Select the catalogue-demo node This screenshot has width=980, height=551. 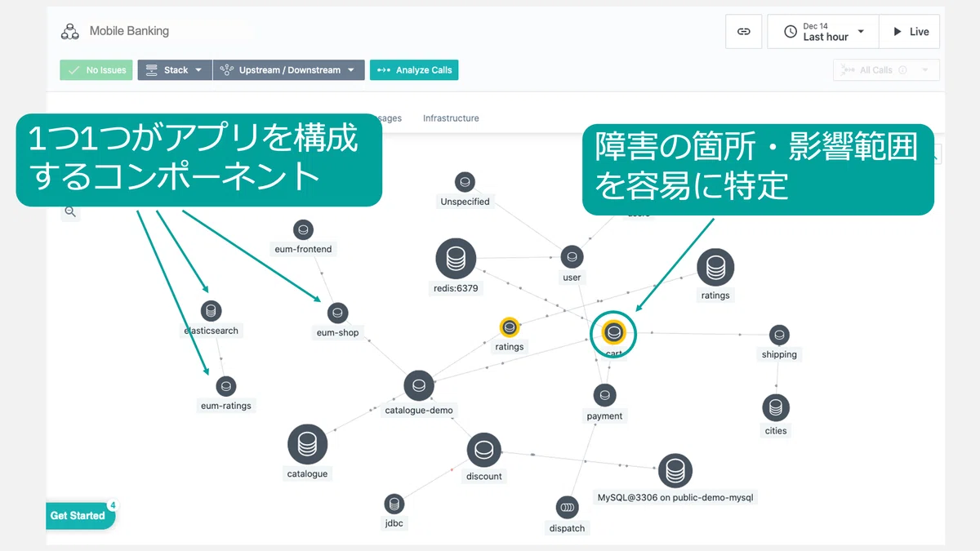tap(419, 385)
